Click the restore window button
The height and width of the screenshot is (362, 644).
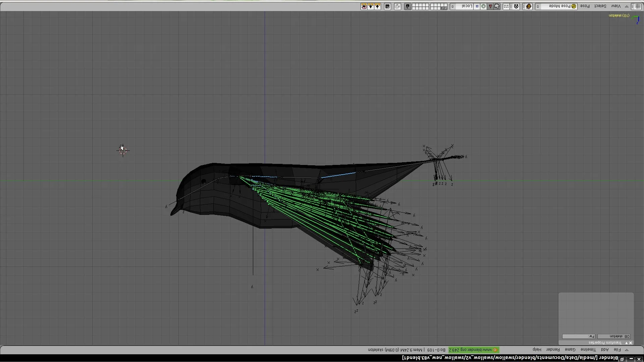coord(622,359)
